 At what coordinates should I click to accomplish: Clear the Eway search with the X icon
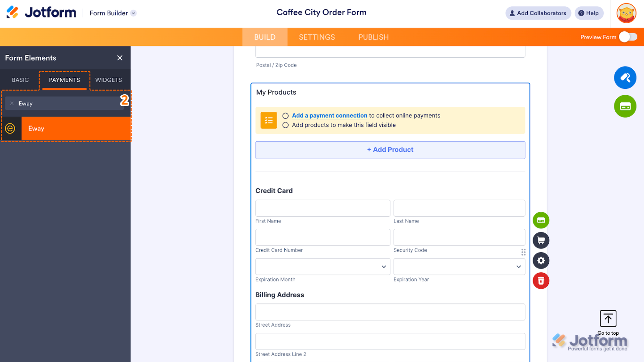pos(12,103)
